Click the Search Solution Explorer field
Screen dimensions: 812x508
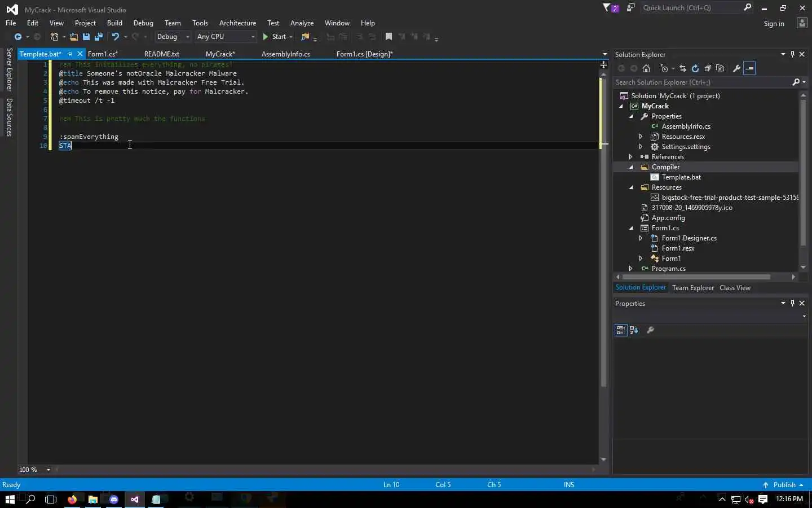tap(703, 82)
